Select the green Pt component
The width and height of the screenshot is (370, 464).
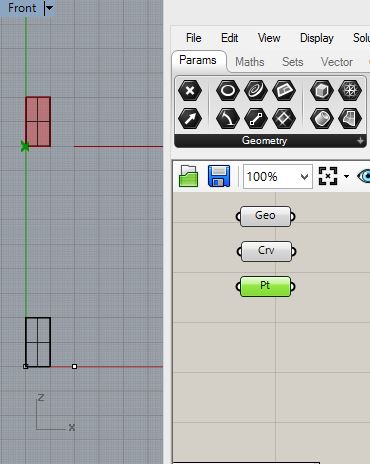[265, 286]
